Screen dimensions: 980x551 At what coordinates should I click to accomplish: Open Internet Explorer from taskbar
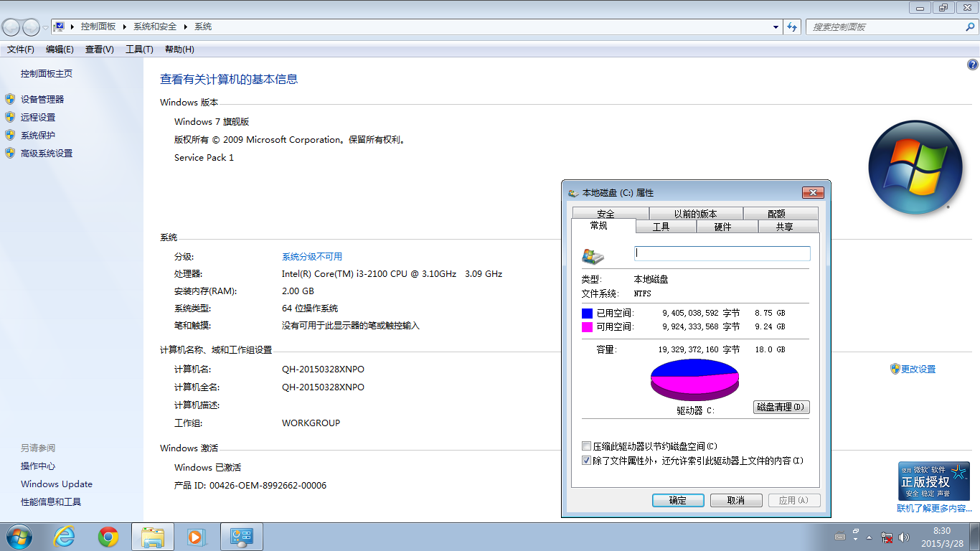click(65, 537)
